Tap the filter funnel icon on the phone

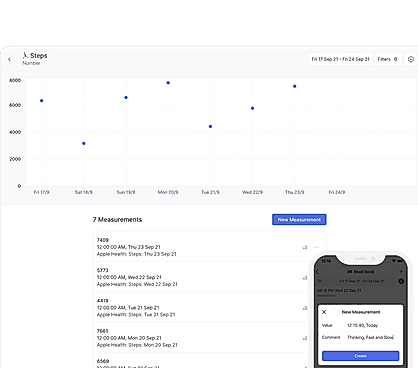320,281
